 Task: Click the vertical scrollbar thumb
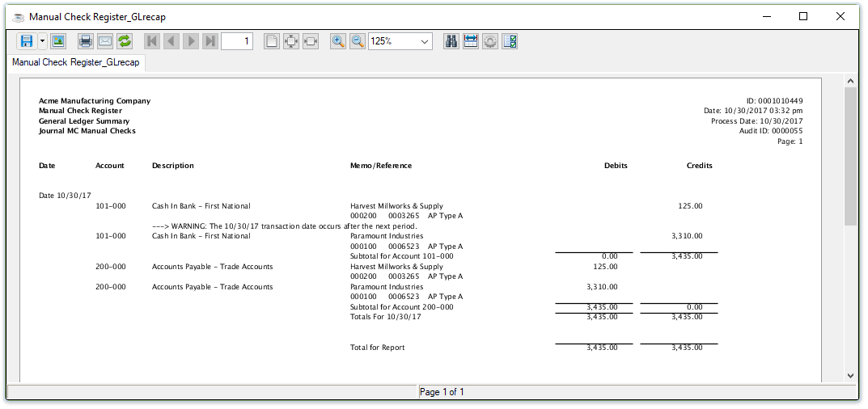(x=851, y=156)
